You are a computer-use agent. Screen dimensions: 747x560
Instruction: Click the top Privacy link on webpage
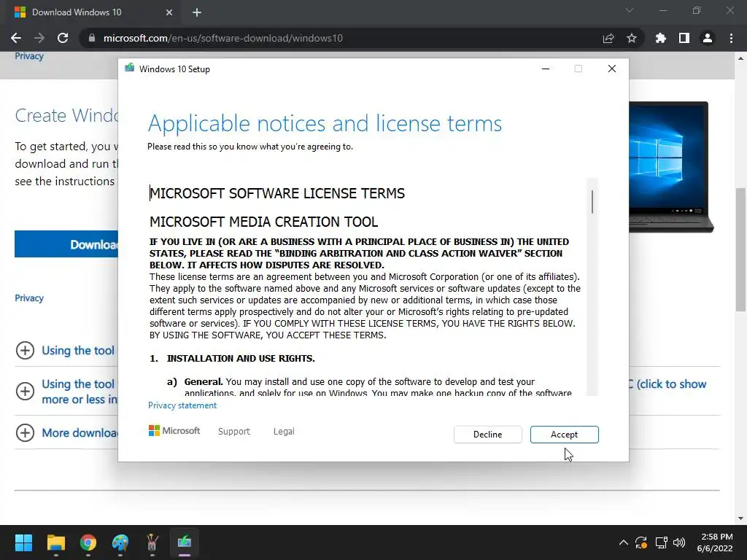pos(29,56)
